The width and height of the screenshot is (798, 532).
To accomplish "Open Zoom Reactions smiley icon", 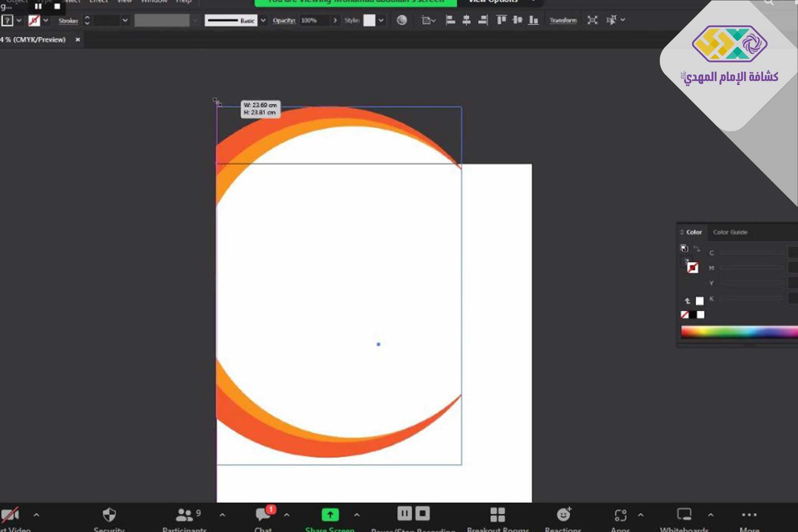I will tap(564, 515).
